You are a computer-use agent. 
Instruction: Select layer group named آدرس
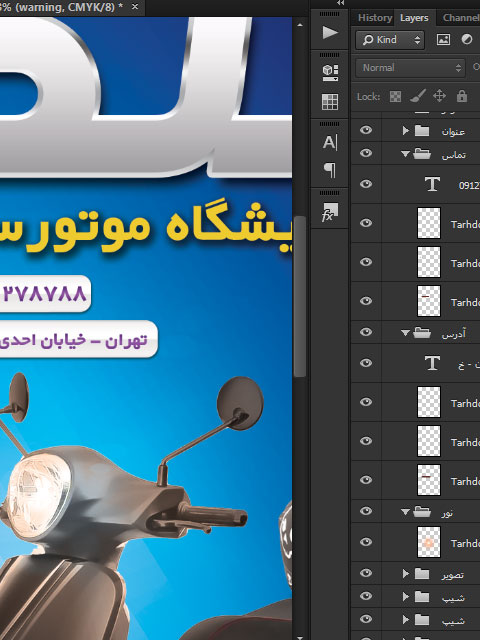pyautogui.click(x=453, y=334)
